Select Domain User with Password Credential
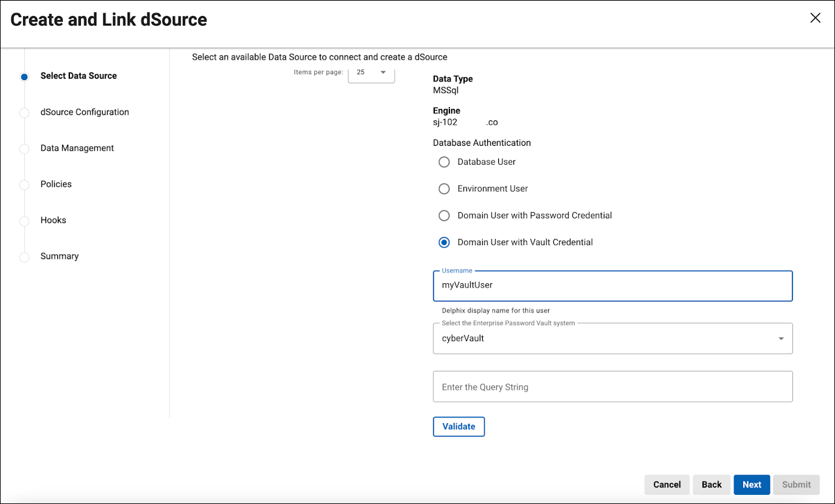 coord(445,216)
